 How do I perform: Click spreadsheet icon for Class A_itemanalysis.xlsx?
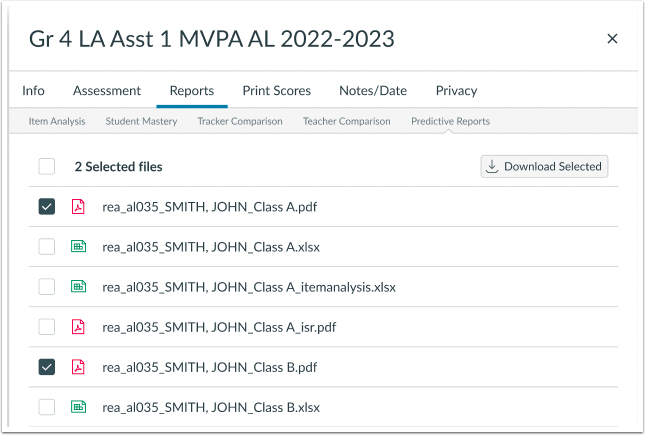(78, 287)
